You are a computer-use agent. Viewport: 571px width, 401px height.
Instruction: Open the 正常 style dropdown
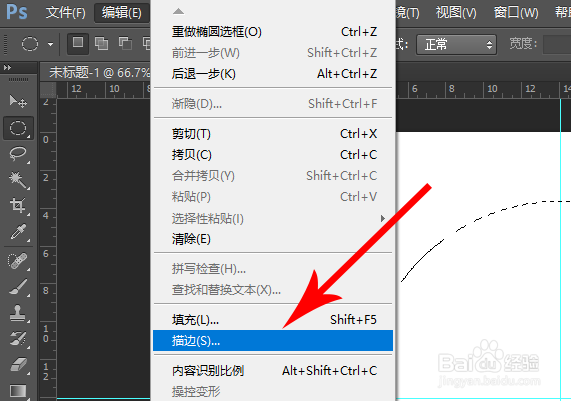(x=457, y=45)
